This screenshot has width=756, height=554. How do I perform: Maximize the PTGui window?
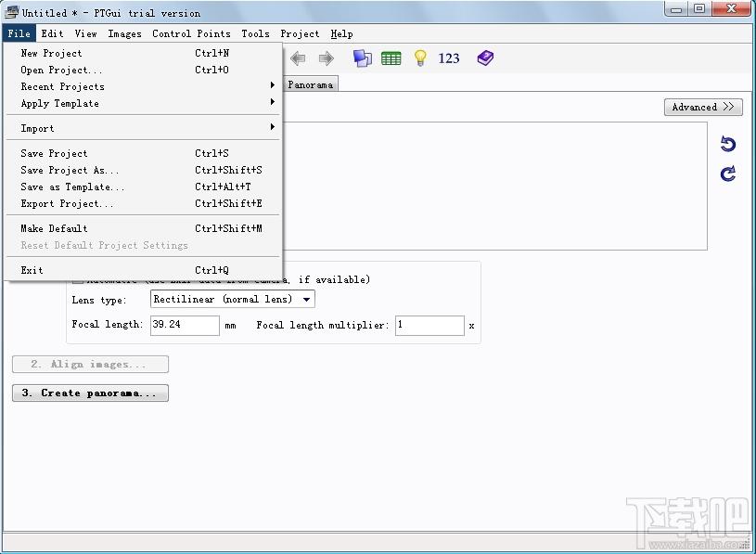699,9
